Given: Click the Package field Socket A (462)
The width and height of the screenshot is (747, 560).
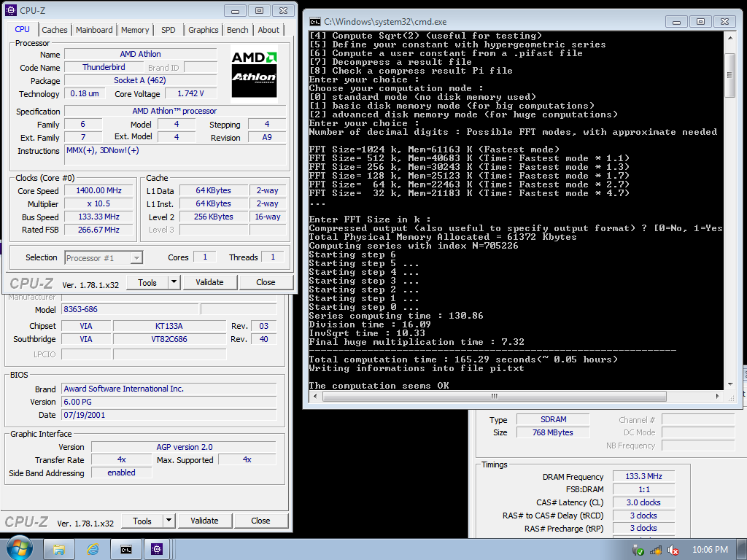Looking at the screenshot, I should (x=140, y=80).
